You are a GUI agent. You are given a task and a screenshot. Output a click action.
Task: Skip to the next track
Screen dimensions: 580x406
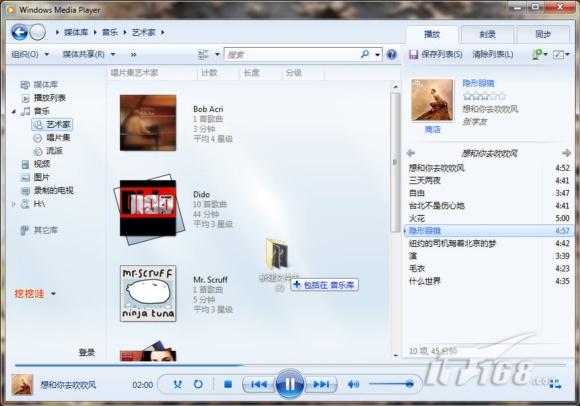point(321,385)
